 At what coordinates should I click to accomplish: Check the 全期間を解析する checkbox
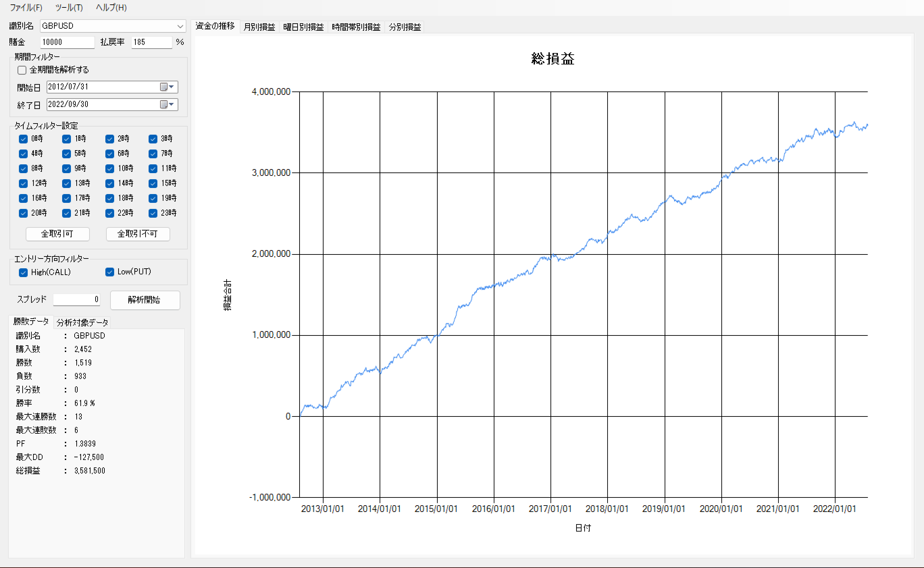click(22, 70)
